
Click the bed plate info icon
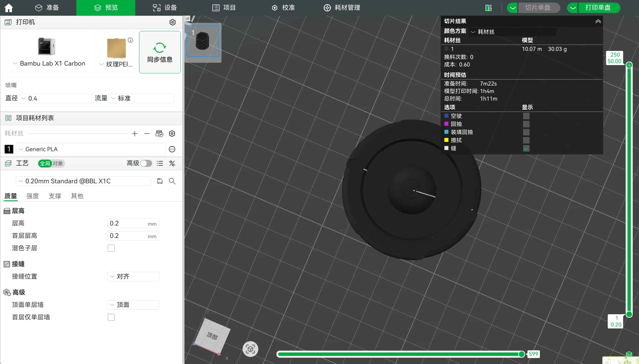130,40
